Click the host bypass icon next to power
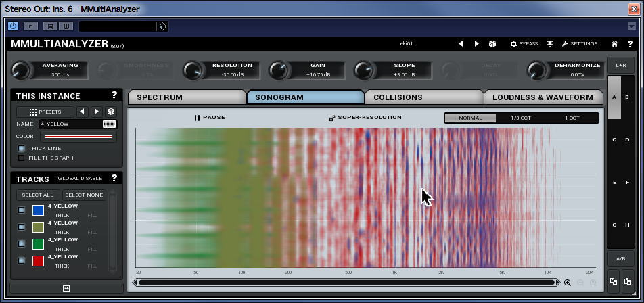The image size is (644, 303). [x=30, y=26]
